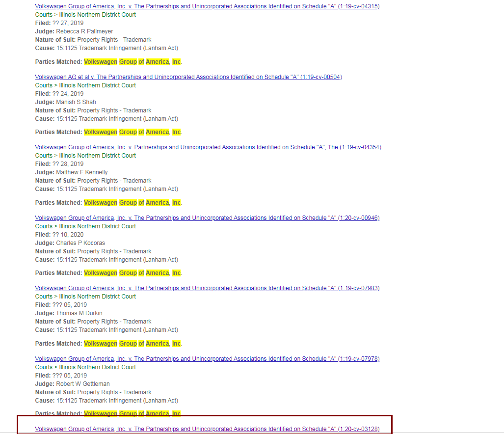504x434 pixels.
Task: Click Nature of Suit under Judge Kennelly
Action: click(x=93, y=181)
